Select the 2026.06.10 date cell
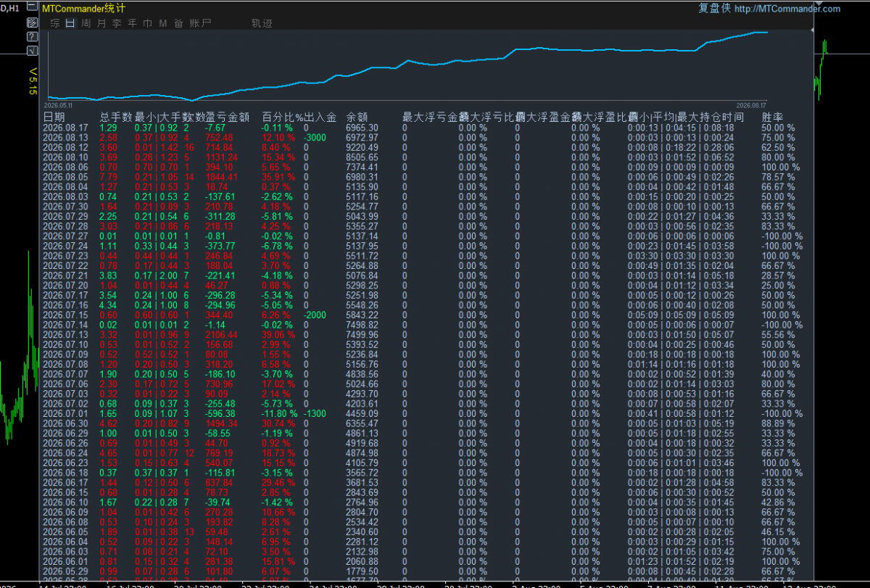This screenshot has height=588, width=870. point(66,502)
